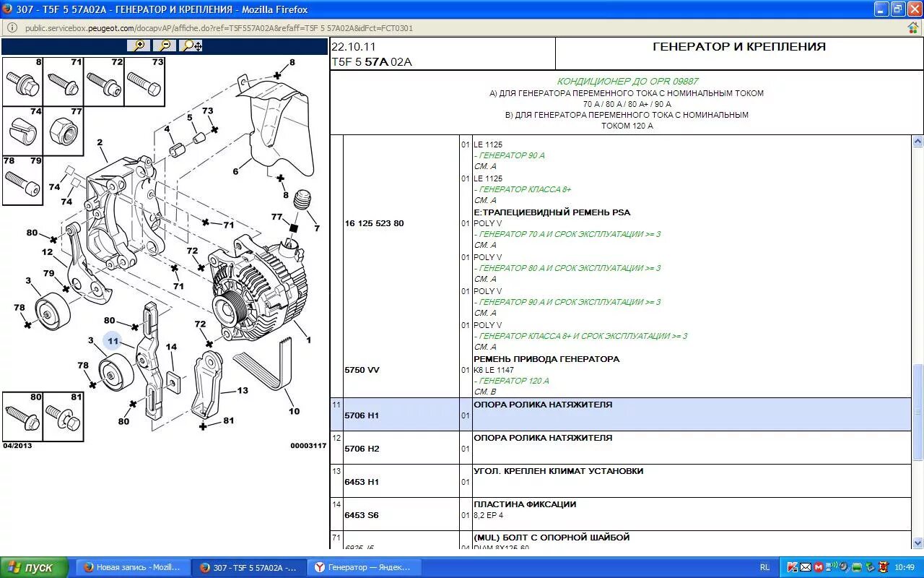
Task: Click УГОЛ. КРЕПЛЕН КЛИМАТ УСТАНОВКИ description
Action: tap(559, 471)
